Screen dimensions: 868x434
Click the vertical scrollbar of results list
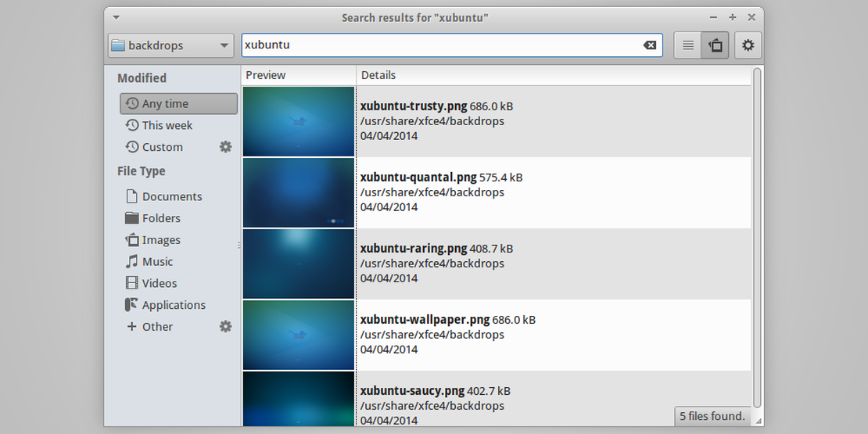[757, 238]
